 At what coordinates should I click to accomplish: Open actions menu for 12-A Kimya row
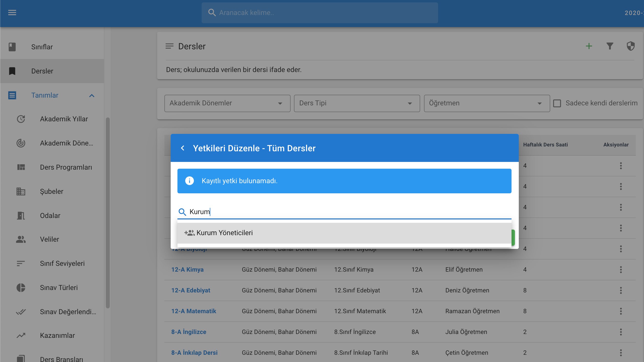(621, 269)
